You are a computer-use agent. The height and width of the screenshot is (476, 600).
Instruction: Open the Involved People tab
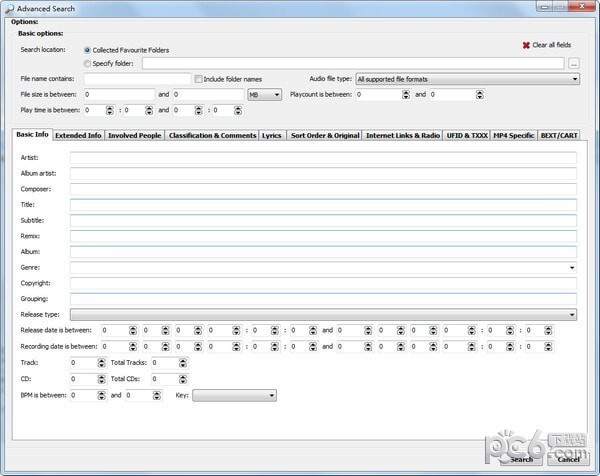(x=135, y=135)
